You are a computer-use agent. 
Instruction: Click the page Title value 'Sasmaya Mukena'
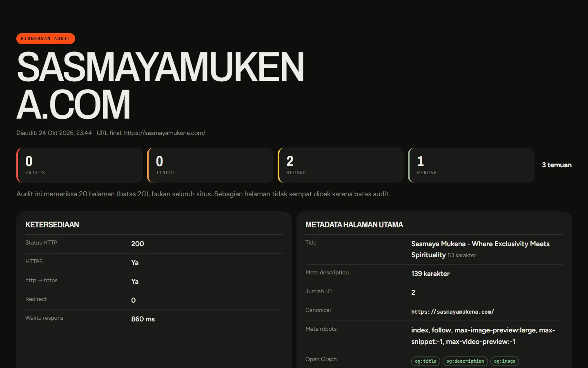pyautogui.click(x=480, y=249)
